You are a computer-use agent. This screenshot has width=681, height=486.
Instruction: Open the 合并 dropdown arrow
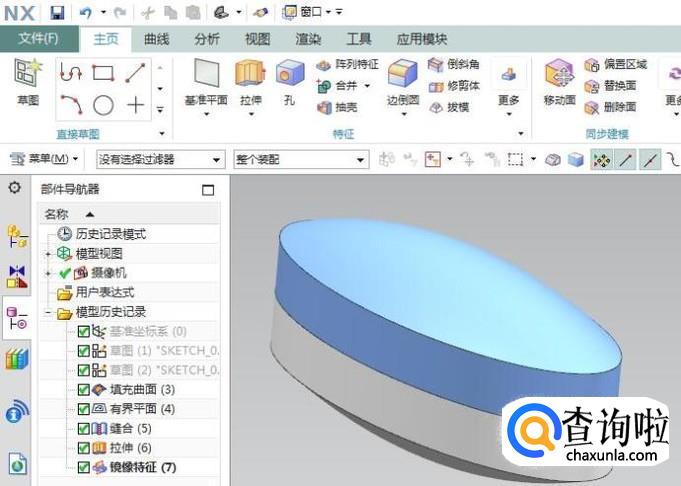click(367, 86)
